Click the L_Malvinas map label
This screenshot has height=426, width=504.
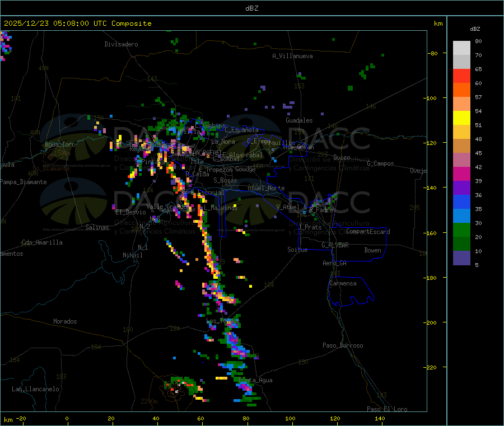click(221, 208)
